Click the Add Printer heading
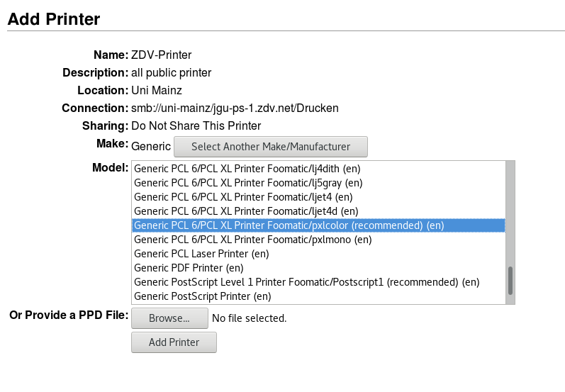Viewport: 565px width, 392px height. [54, 19]
